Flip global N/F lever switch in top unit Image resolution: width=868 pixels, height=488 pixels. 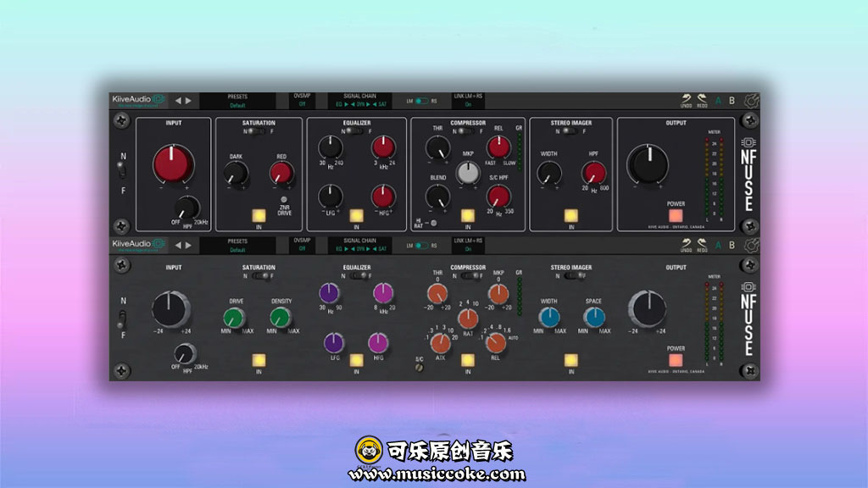121,171
